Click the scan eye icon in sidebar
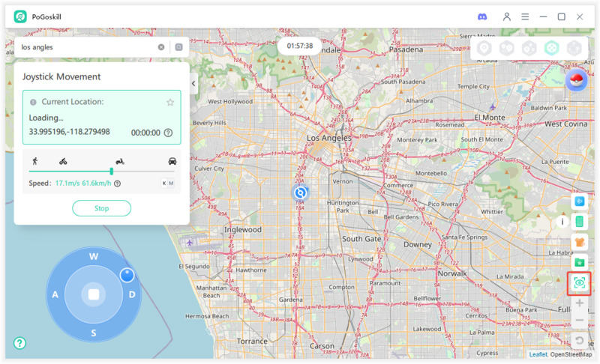This screenshot has height=364, width=600. (x=579, y=283)
